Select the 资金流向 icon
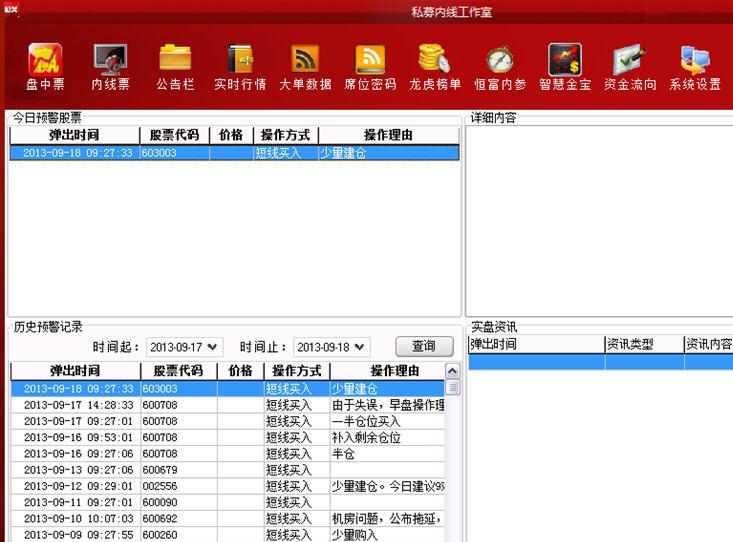This screenshot has height=542, width=733. [630, 61]
